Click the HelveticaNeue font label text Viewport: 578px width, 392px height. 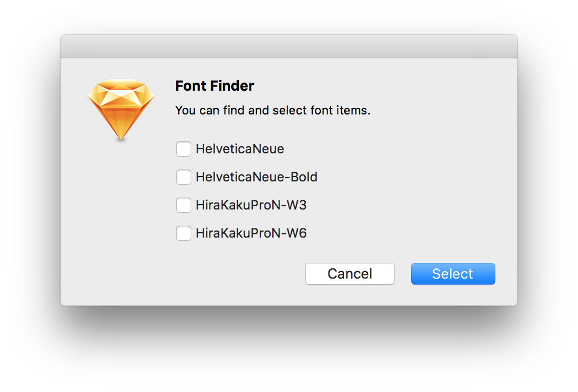pyautogui.click(x=239, y=148)
